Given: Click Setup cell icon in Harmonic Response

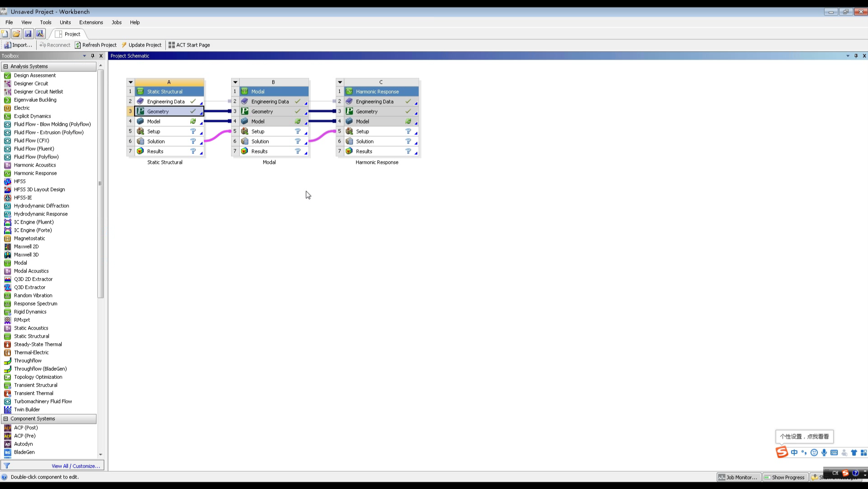Looking at the screenshot, I should coord(349,131).
